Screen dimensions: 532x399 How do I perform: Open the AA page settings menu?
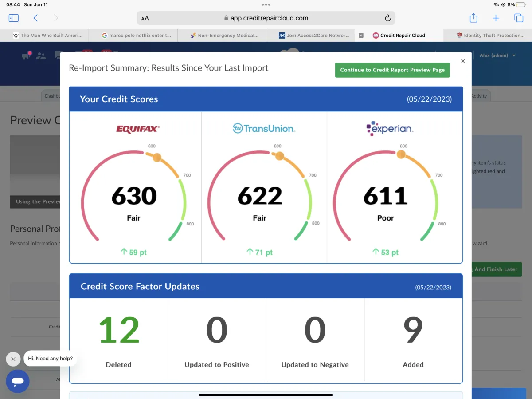(145, 19)
